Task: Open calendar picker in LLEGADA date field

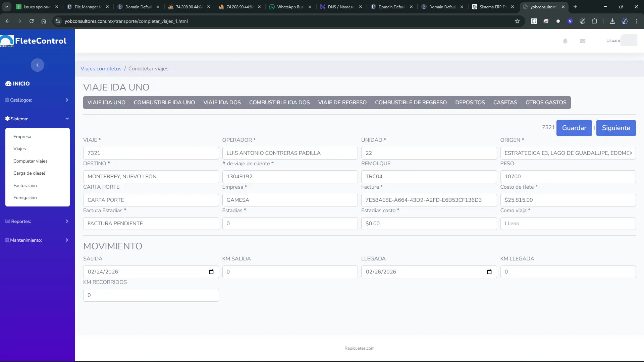Action: [489, 272]
